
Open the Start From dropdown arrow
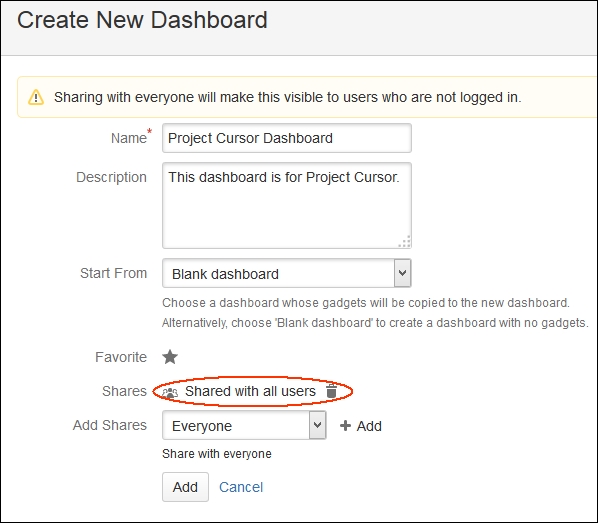(x=402, y=273)
